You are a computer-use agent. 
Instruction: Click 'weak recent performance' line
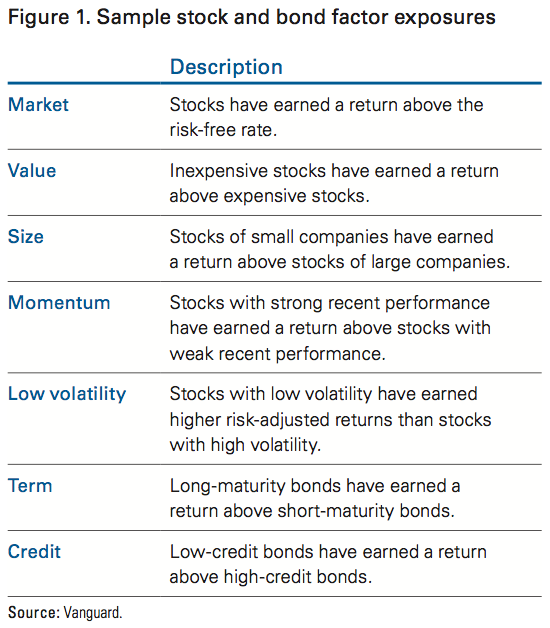tap(277, 354)
